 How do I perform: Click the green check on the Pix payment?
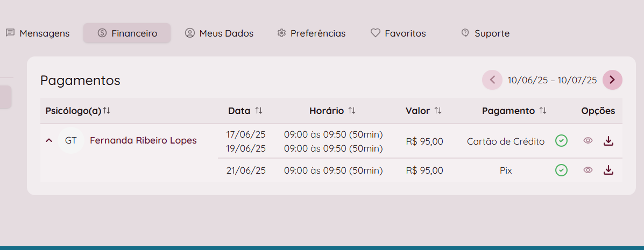561,170
